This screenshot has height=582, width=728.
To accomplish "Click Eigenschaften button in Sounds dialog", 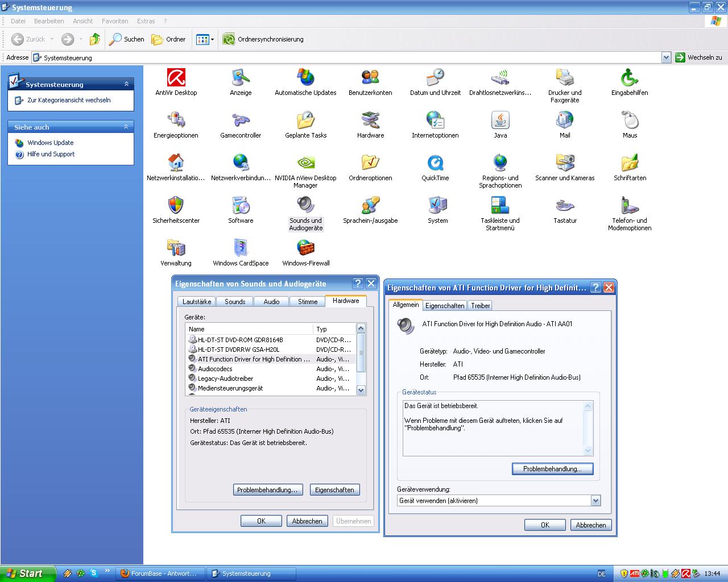I will tap(334, 490).
